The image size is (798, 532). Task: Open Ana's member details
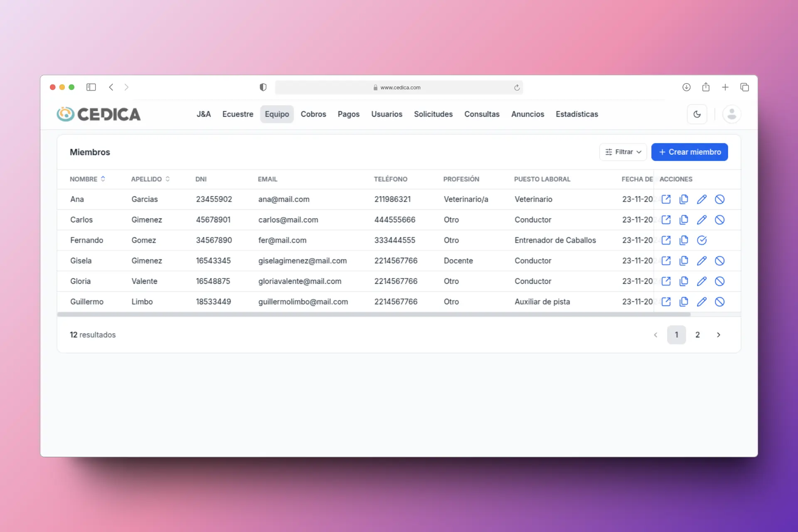[x=666, y=199]
